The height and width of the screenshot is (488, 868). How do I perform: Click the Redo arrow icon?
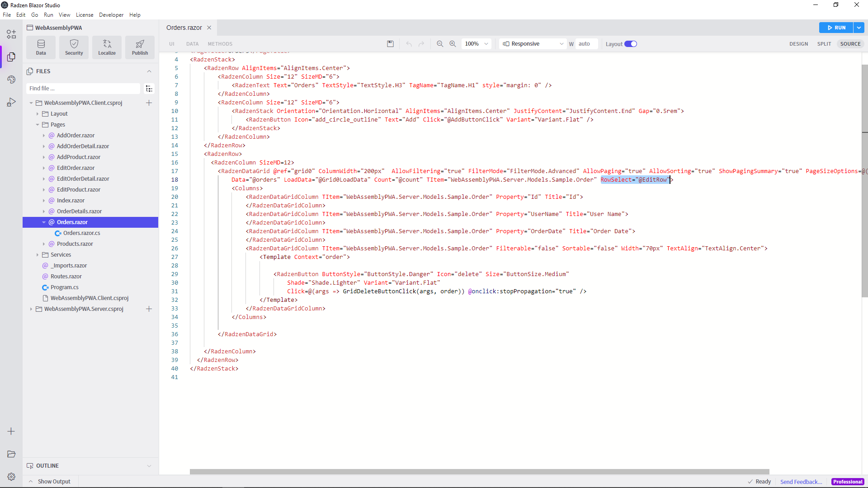tap(421, 44)
